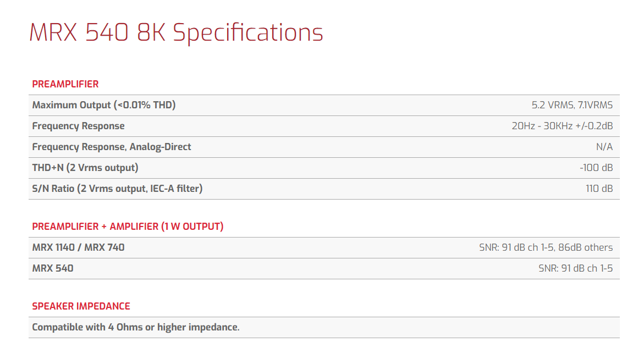Image resolution: width=644 pixels, height=353 pixels.
Task: Select the Frequency Response row label
Action: (x=78, y=126)
